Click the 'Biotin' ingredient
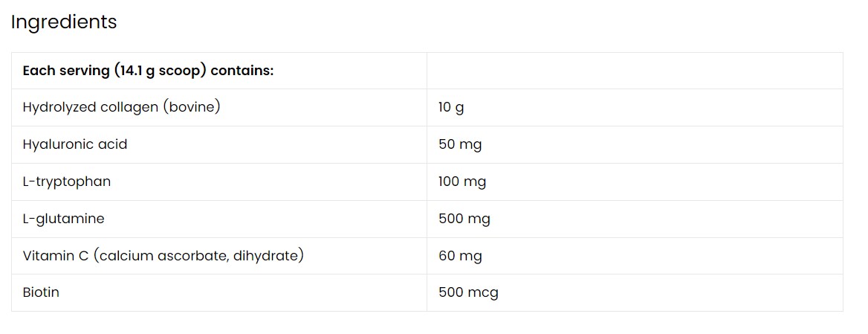The image size is (868, 334). (x=41, y=292)
